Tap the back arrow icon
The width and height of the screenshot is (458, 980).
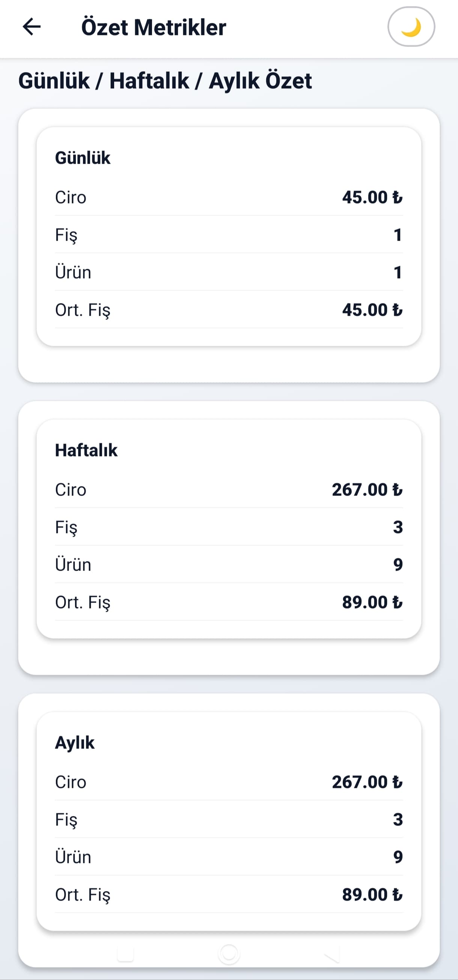pyautogui.click(x=32, y=27)
